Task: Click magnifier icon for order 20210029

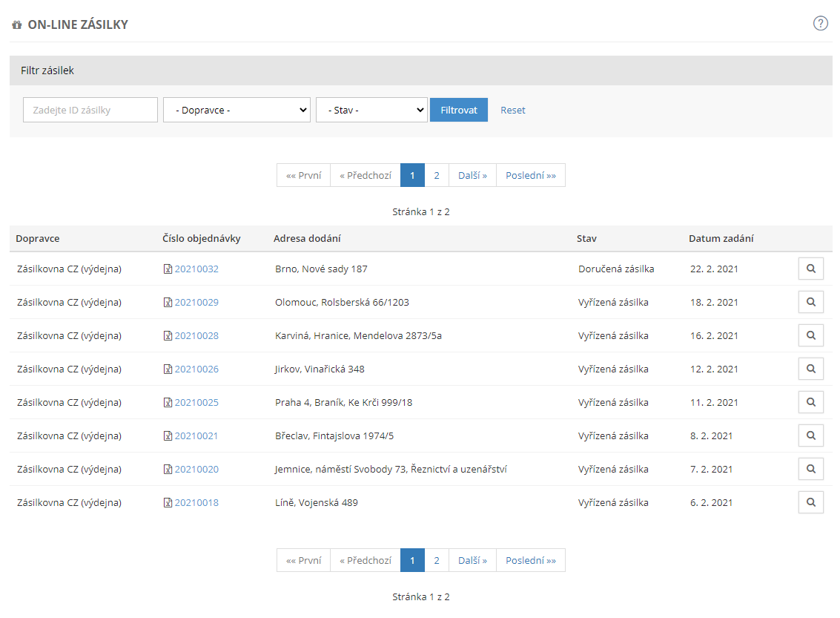Action: (x=810, y=302)
